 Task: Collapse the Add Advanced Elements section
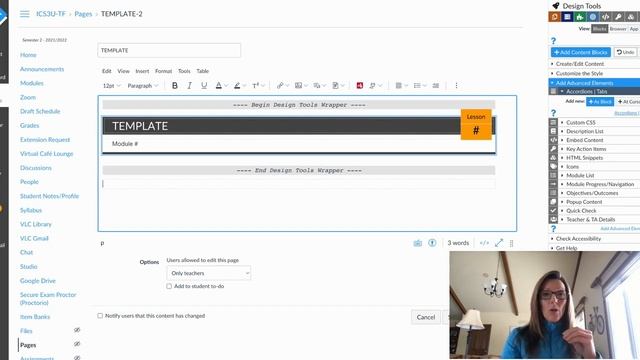point(594,83)
